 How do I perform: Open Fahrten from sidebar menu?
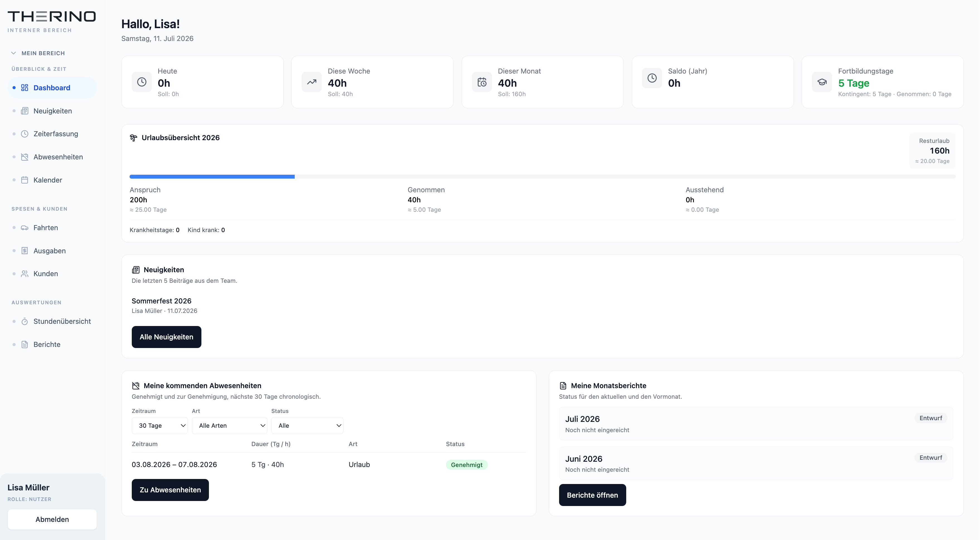[52, 228]
